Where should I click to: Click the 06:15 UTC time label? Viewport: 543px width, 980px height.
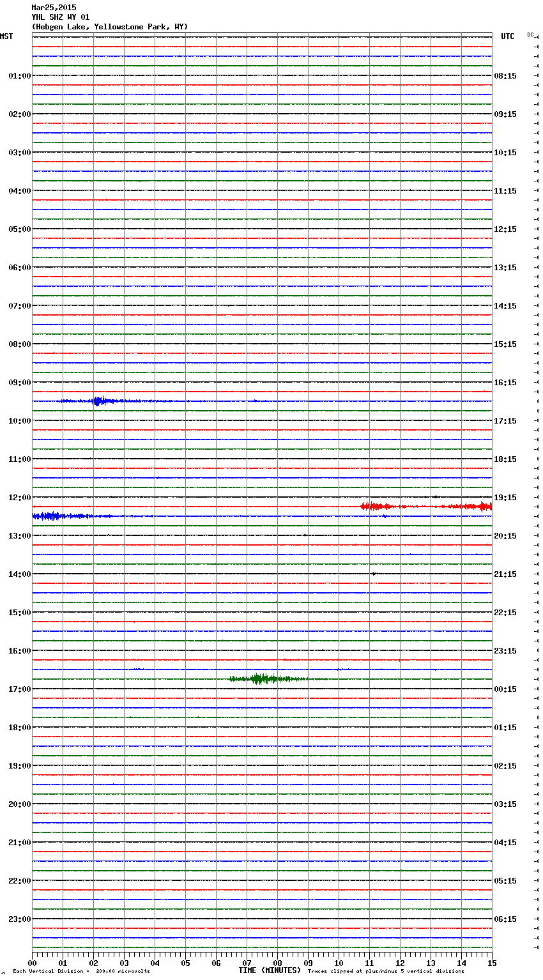[505, 919]
